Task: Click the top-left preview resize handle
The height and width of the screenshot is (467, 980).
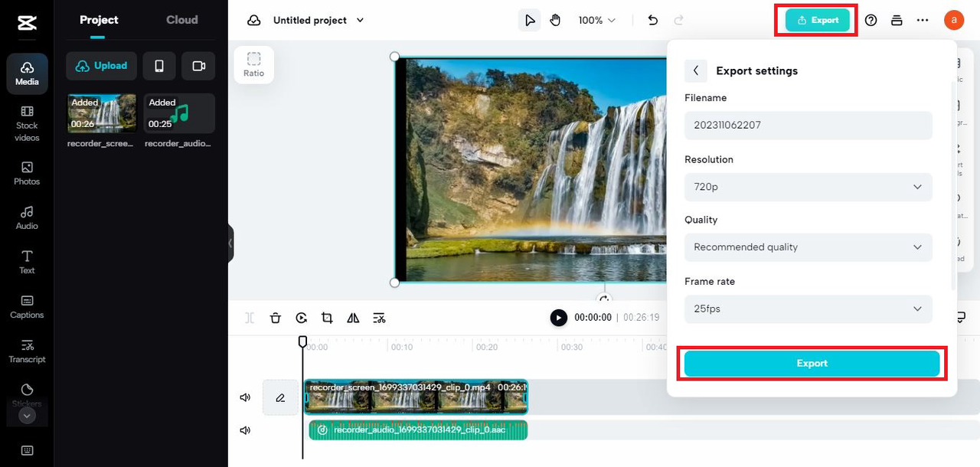Action: [394, 57]
